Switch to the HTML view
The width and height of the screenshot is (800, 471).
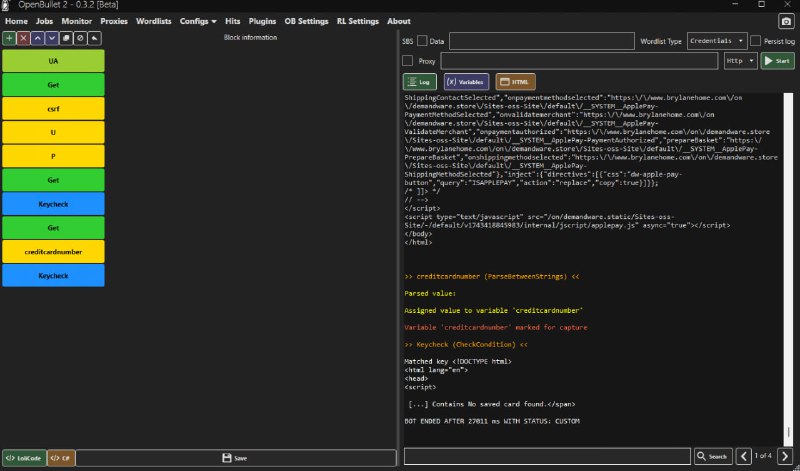[x=515, y=82]
